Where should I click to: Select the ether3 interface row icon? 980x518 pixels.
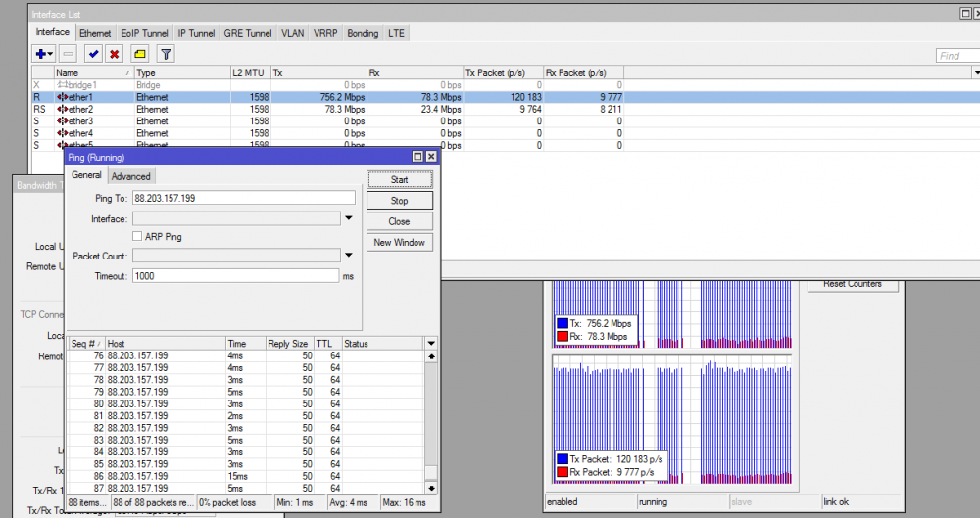(62, 121)
